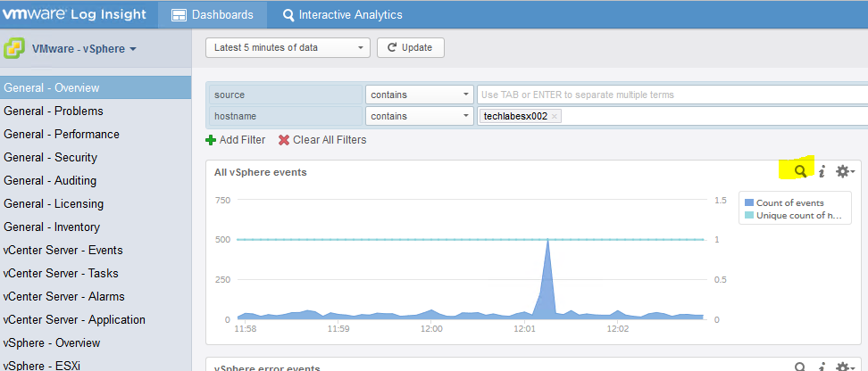
Task: Open gear menu for All vSphere events widget
Action: (845, 172)
